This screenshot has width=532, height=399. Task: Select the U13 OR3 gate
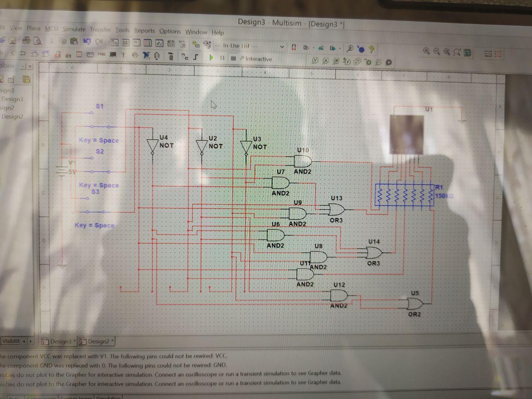(337, 209)
